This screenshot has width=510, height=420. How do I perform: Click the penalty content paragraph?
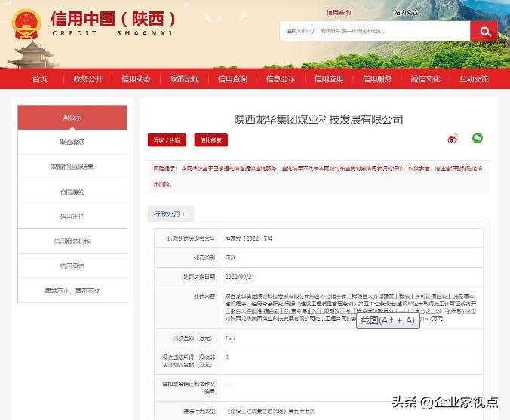click(x=351, y=308)
